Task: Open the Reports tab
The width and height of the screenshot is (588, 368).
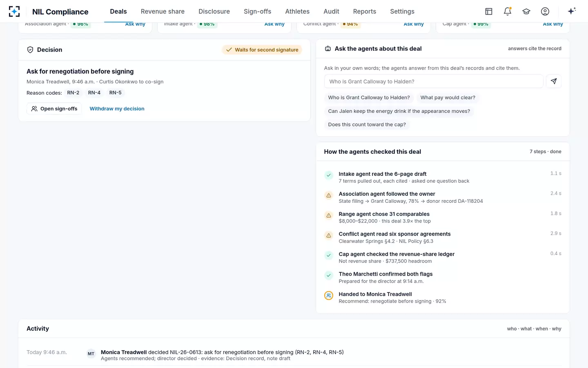Action: point(365,11)
